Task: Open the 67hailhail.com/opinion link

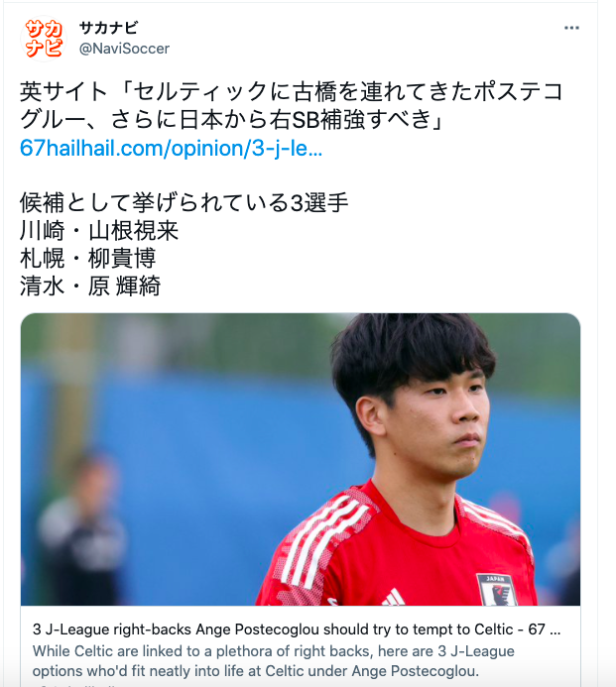Action: tap(171, 148)
